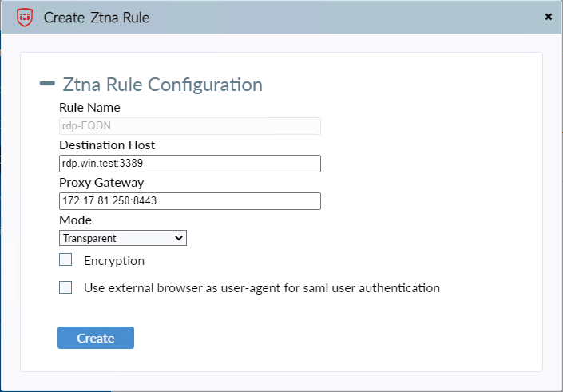
Task: Click the Mode label above the dropdown
Action: click(x=76, y=220)
